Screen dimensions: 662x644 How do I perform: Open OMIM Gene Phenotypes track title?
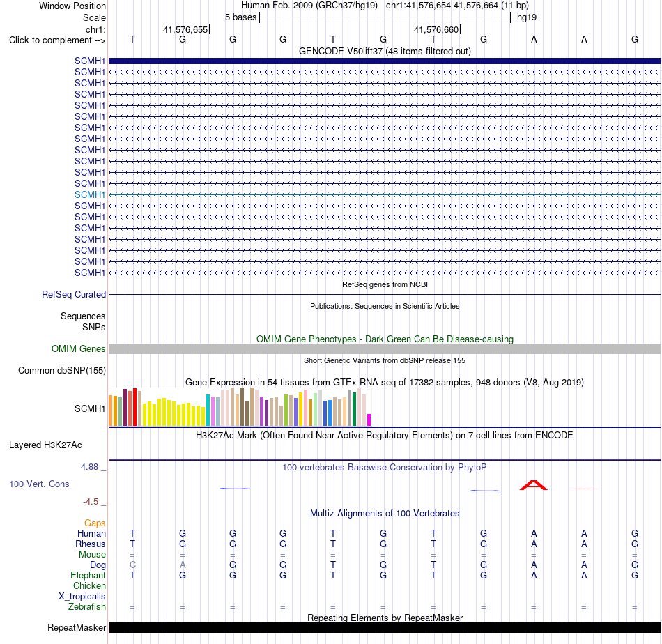coord(385,339)
